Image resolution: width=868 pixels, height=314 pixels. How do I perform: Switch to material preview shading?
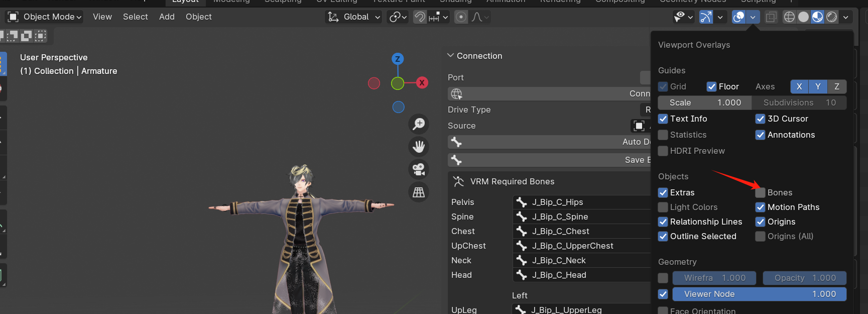818,17
